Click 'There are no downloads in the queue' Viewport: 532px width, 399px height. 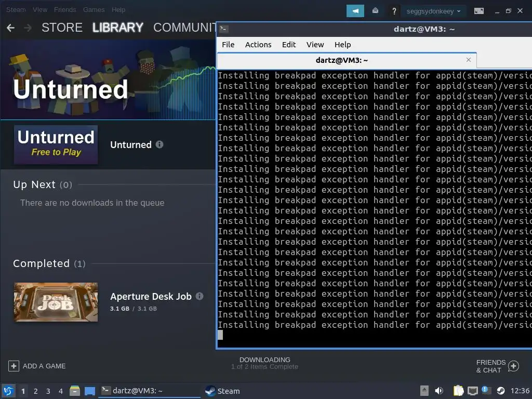(92, 203)
